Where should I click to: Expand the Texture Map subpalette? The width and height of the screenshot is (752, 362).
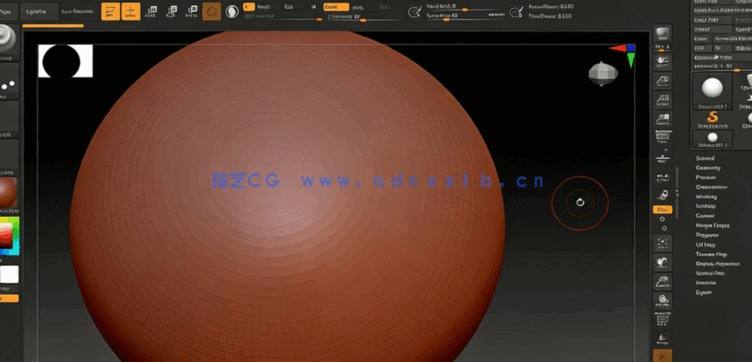coord(711,254)
